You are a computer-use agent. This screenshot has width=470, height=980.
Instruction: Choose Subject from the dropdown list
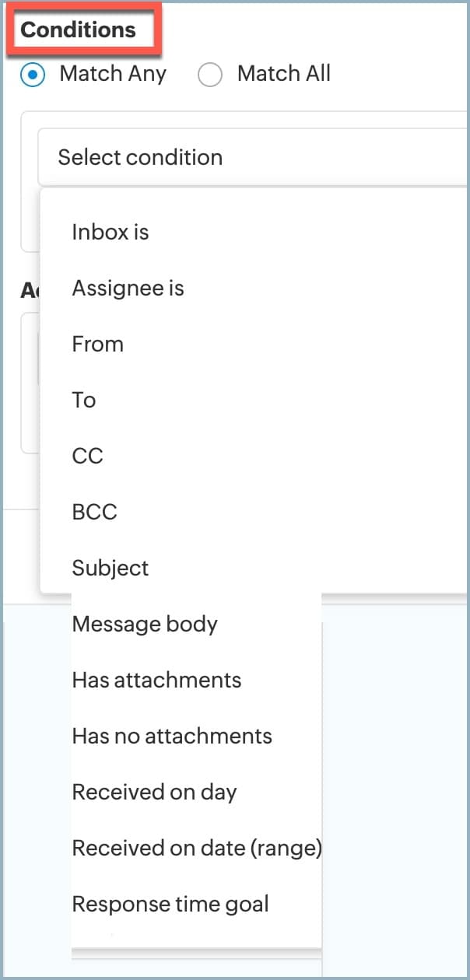pos(110,568)
